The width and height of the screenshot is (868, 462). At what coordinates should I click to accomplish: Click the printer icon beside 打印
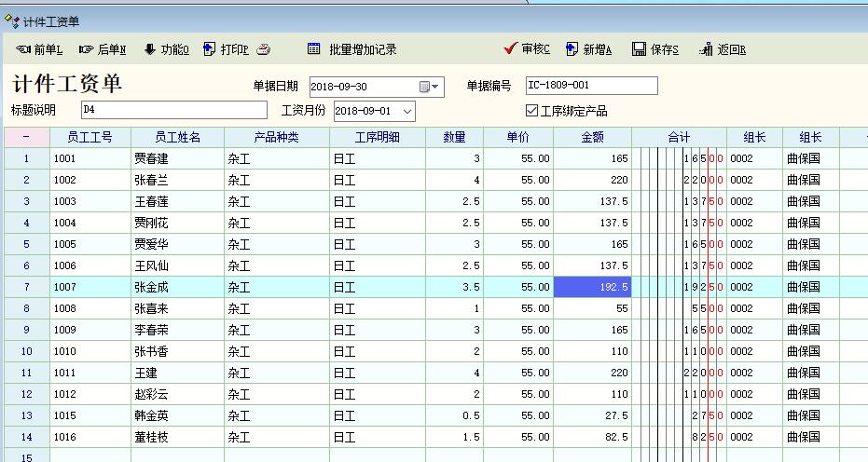click(264, 49)
